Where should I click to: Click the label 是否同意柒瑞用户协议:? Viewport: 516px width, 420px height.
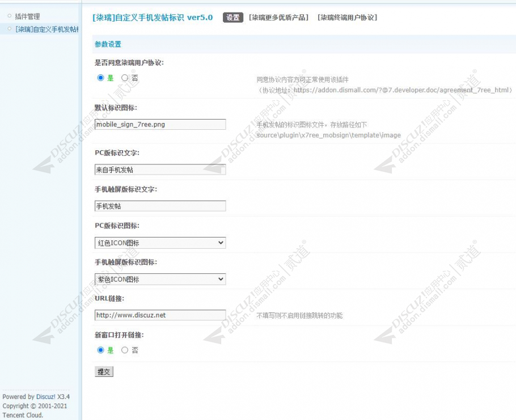click(129, 63)
